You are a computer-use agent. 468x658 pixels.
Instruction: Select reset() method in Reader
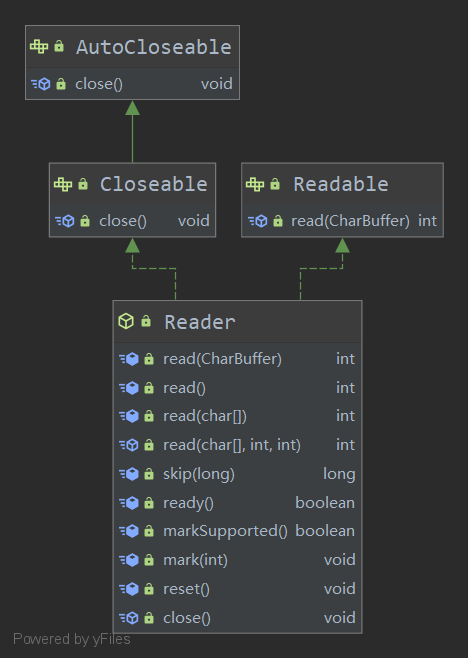[x=186, y=589]
